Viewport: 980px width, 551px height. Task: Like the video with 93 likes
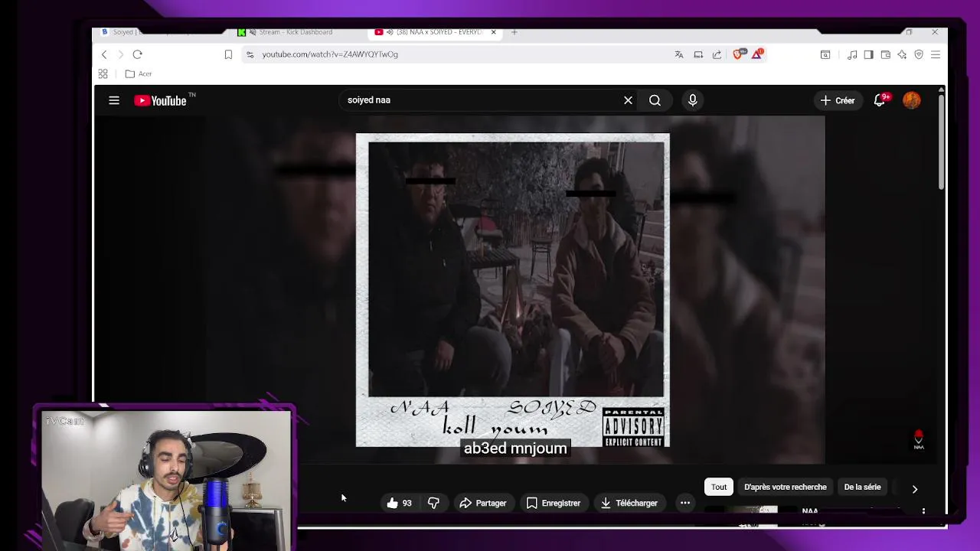tap(400, 503)
